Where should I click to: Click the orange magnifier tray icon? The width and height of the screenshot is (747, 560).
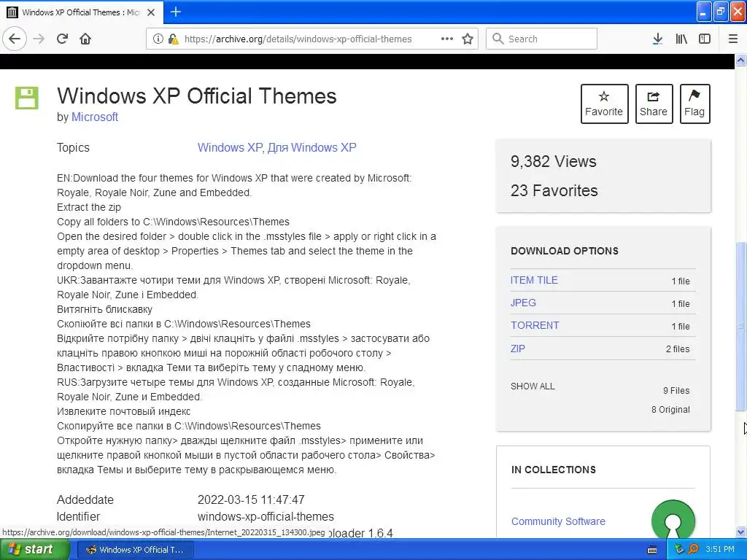coord(693,549)
